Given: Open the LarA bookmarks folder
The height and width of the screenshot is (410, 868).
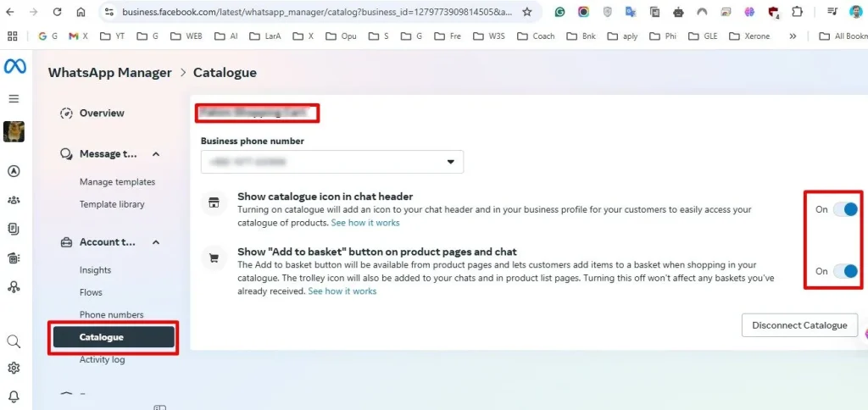Looking at the screenshot, I should 264,36.
